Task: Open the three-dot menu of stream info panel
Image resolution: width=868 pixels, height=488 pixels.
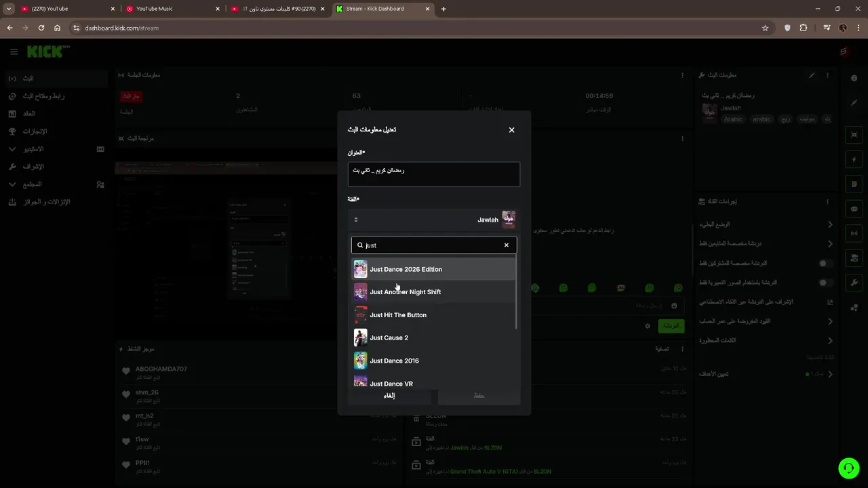Action: (x=827, y=75)
